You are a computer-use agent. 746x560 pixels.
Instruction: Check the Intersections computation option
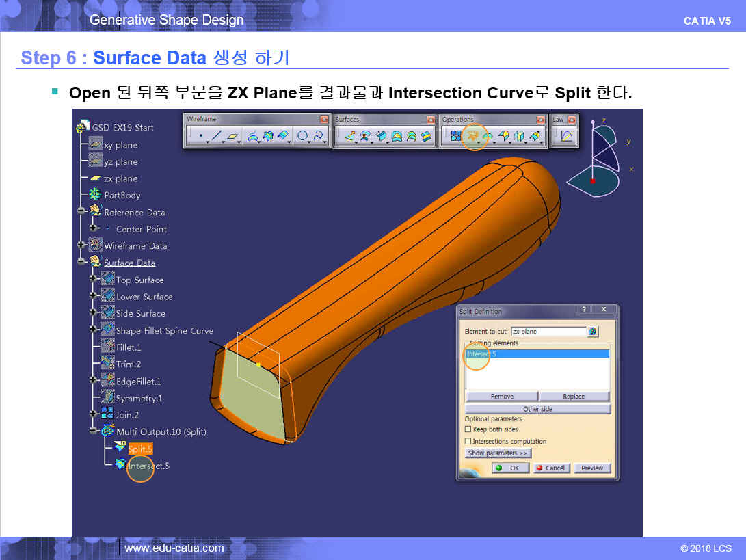click(x=468, y=442)
